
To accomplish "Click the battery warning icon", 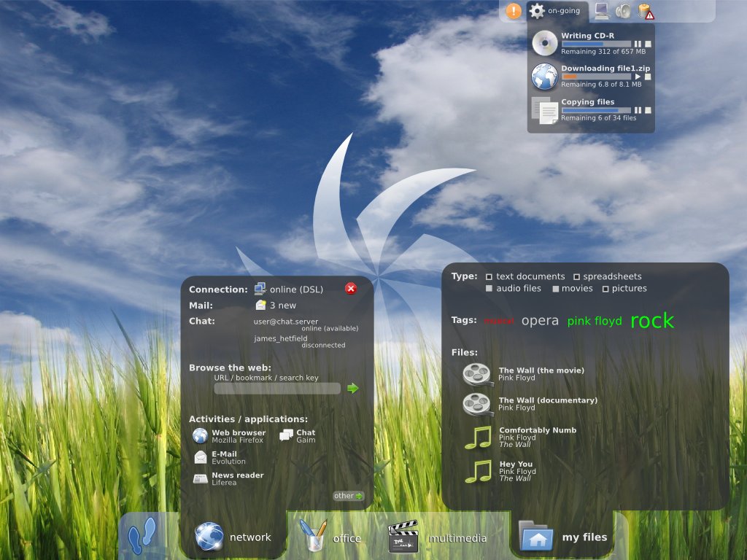I will [x=646, y=11].
